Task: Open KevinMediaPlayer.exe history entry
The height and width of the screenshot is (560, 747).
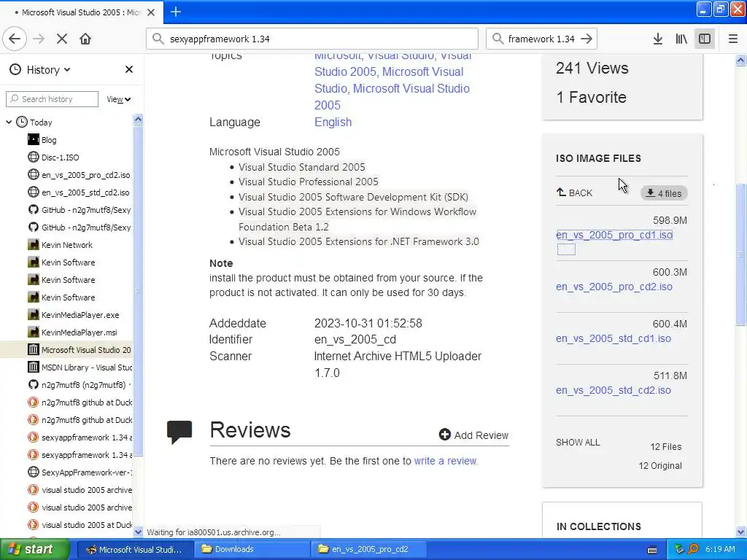Action: tap(74, 315)
